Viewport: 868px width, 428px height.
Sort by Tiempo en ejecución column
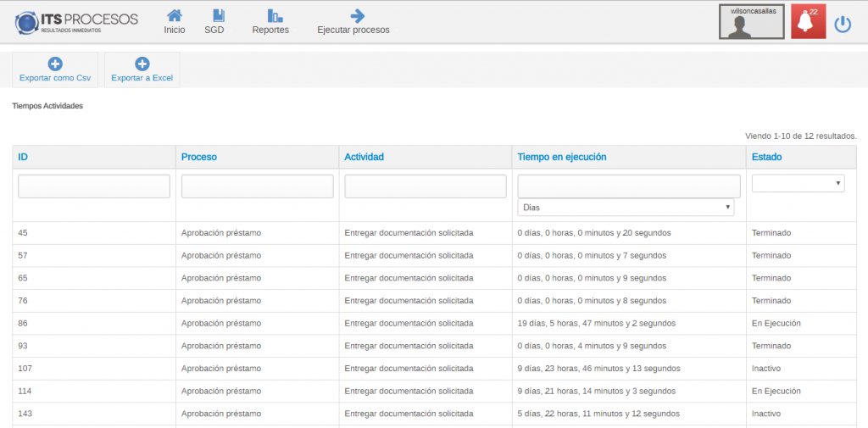coord(562,157)
